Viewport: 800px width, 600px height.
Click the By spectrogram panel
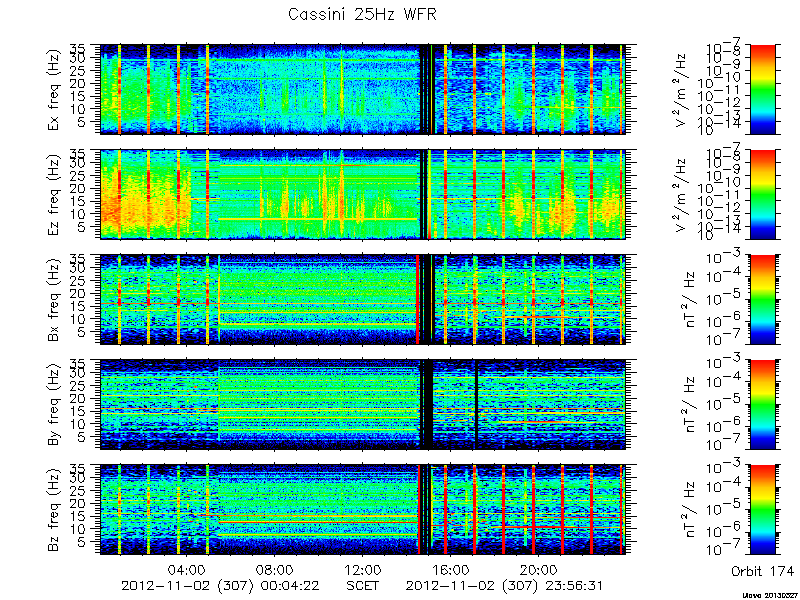coord(362,405)
